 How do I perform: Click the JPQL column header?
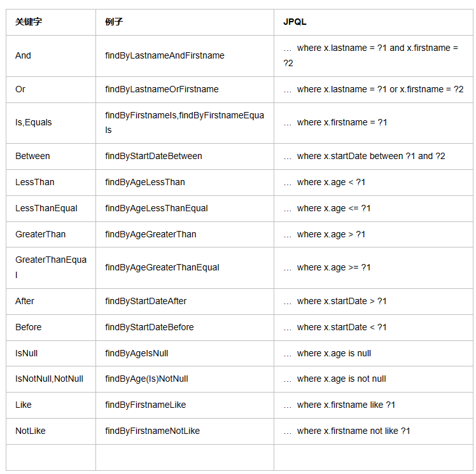pyautogui.click(x=295, y=22)
